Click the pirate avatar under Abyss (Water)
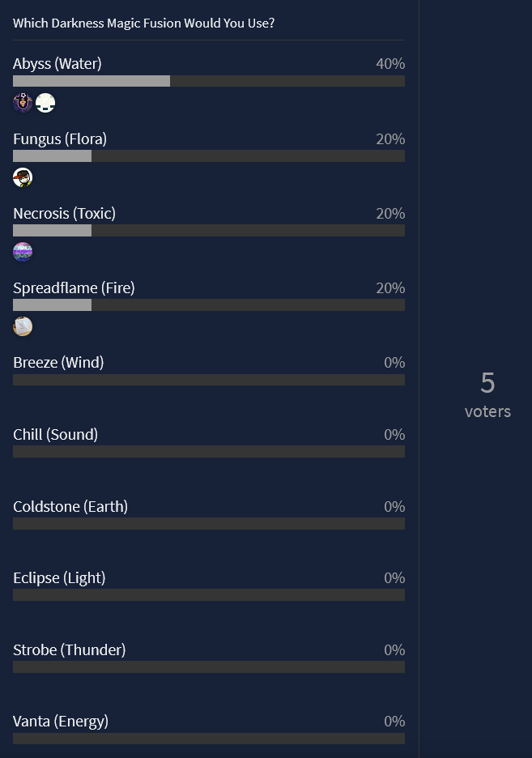The height and width of the screenshot is (758, 532). 23,103
